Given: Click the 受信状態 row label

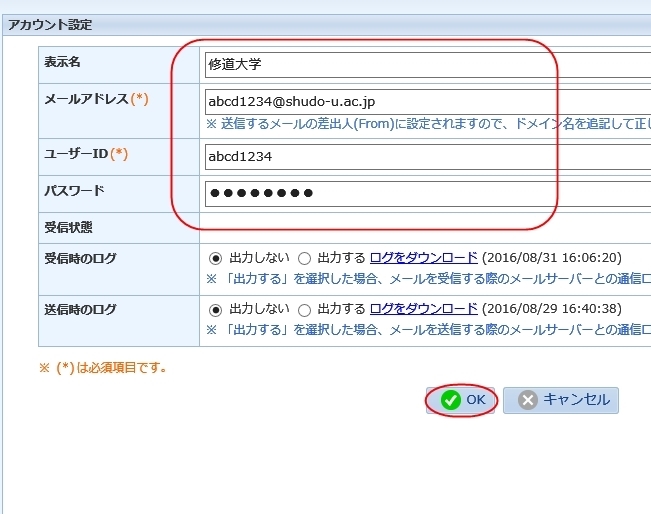Looking at the screenshot, I should tap(69, 227).
